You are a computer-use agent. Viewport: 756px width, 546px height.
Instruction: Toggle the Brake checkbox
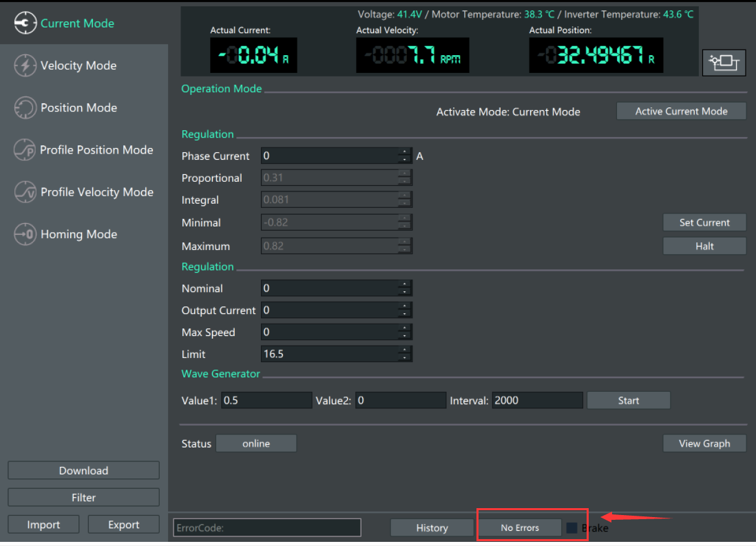click(x=571, y=528)
